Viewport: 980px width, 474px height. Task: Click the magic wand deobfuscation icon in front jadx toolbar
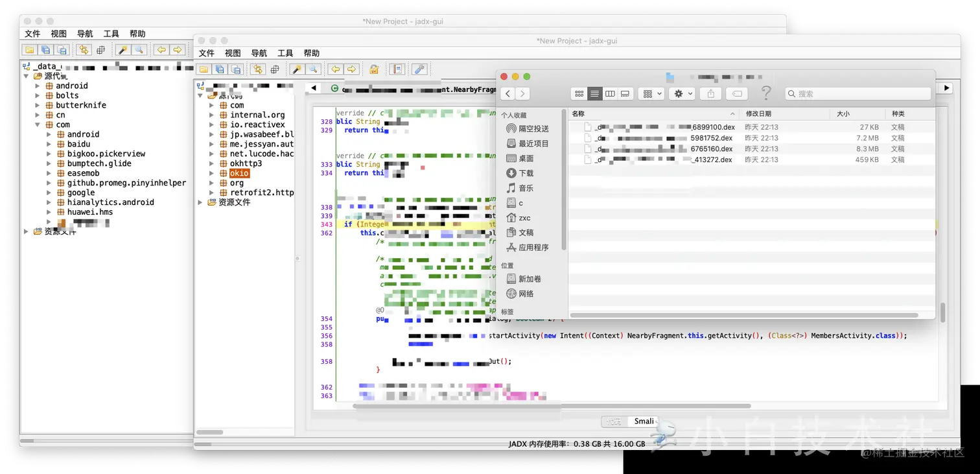coord(297,69)
